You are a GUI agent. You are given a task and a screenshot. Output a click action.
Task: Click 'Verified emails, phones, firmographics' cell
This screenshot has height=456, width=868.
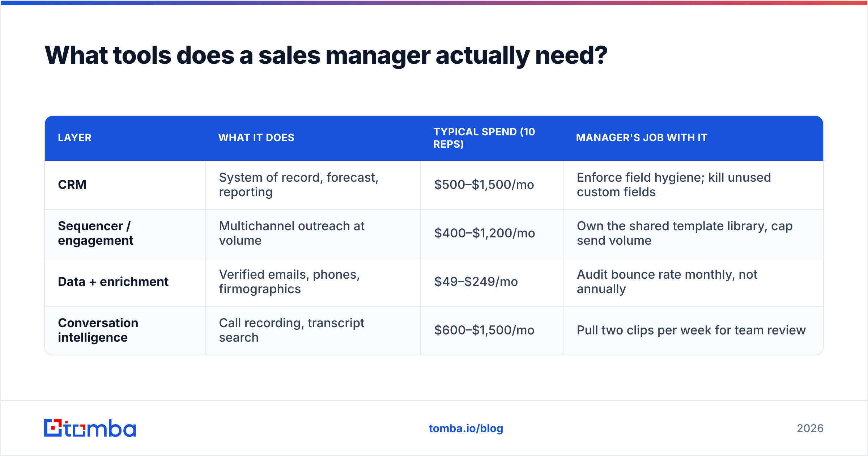tap(289, 282)
